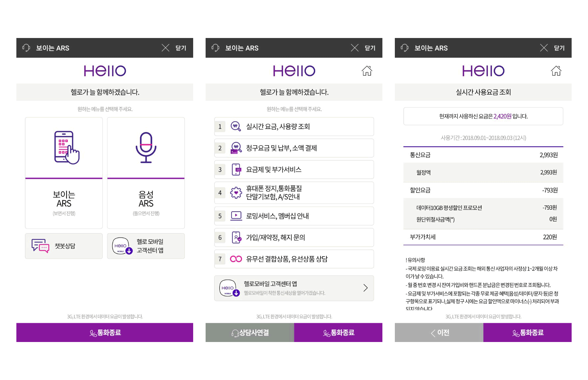The width and height of the screenshot is (588, 380).
Task: Tap 통화종료 on the 실시간 사용요금 screen
Action: (527, 332)
